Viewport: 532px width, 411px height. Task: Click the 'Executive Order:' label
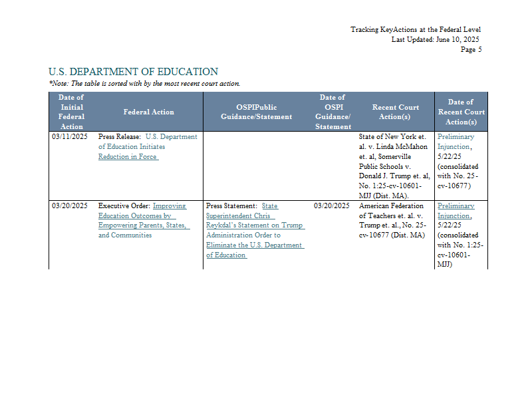[124, 205]
